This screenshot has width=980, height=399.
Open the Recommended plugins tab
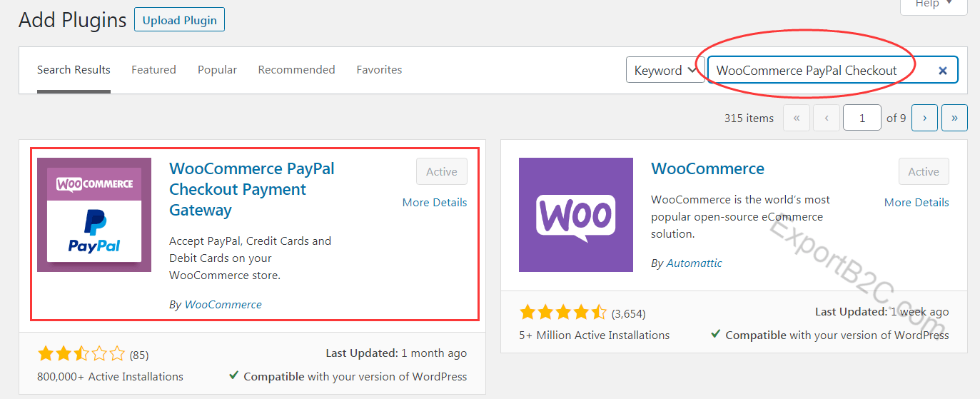pyautogui.click(x=296, y=70)
